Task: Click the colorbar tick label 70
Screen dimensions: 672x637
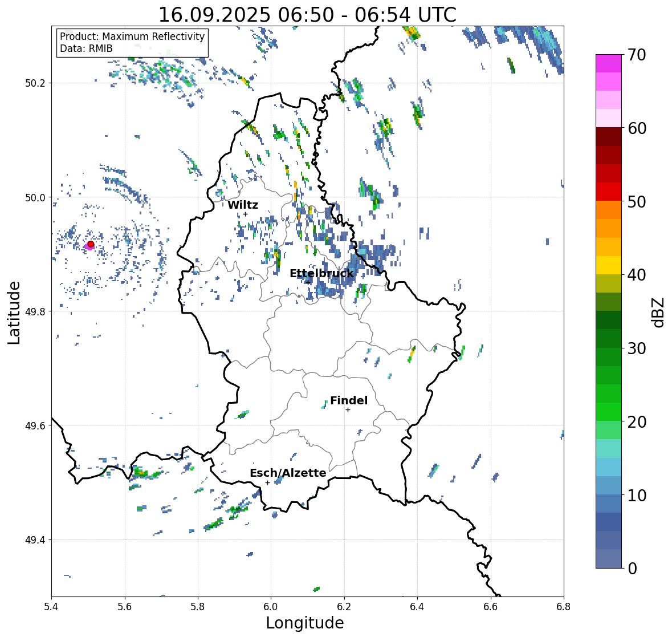Action: [x=637, y=55]
